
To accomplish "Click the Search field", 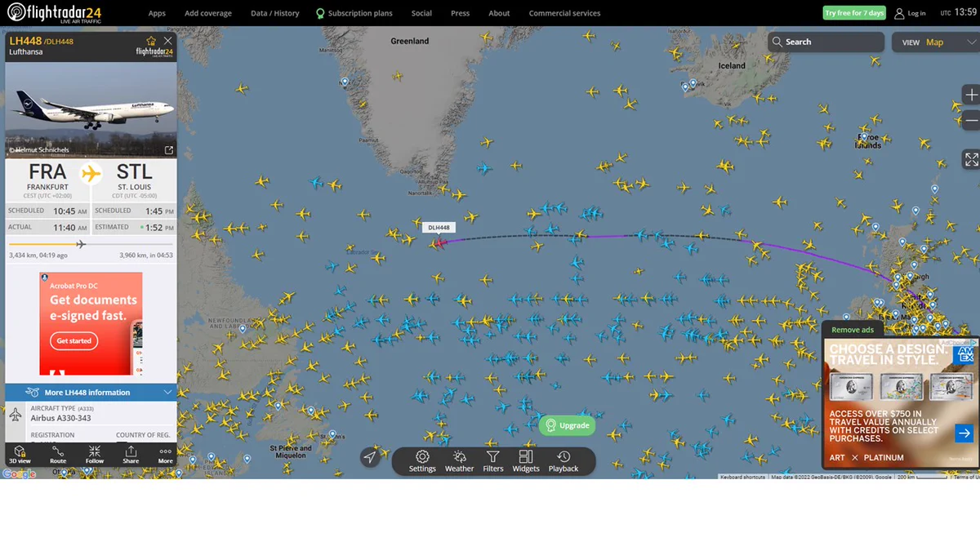I will point(826,42).
